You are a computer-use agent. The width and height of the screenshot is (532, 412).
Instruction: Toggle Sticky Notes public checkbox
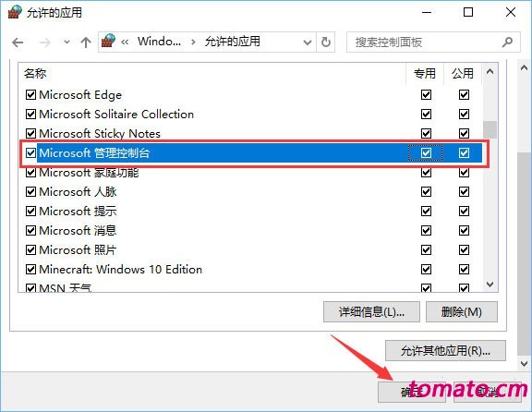[x=465, y=133]
